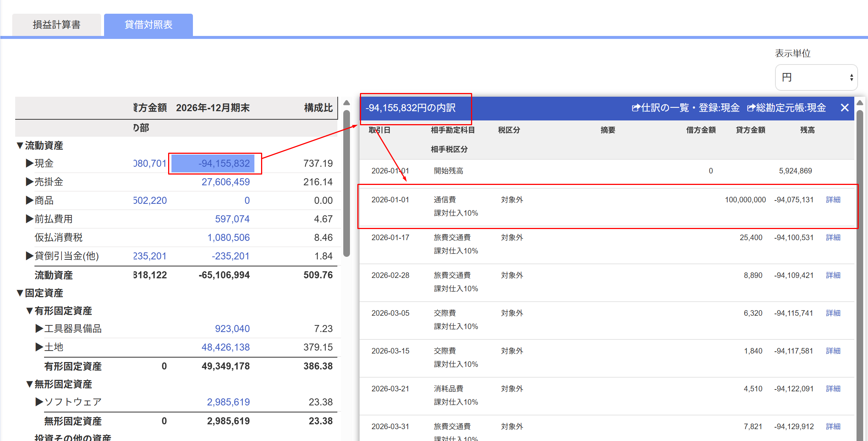
Task: Click the 相手勘定科目 column header
Action: pos(453,130)
